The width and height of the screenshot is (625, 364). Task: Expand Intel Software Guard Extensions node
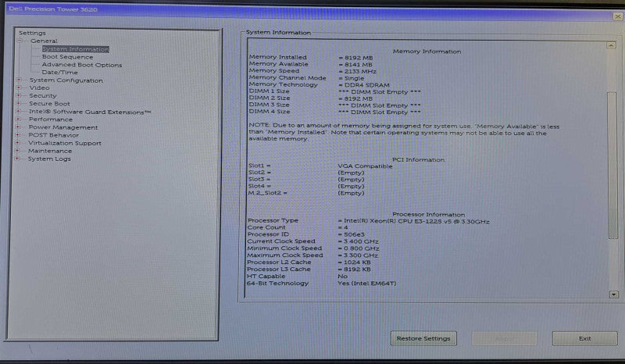tap(18, 111)
